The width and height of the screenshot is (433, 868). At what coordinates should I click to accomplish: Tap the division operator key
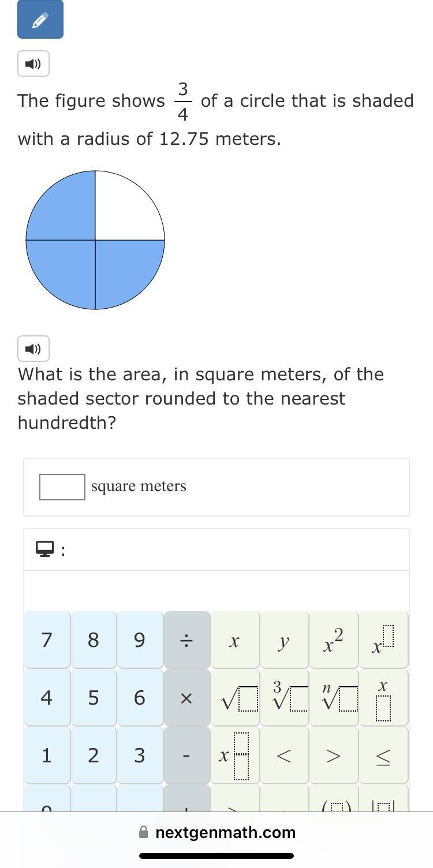[x=186, y=640]
